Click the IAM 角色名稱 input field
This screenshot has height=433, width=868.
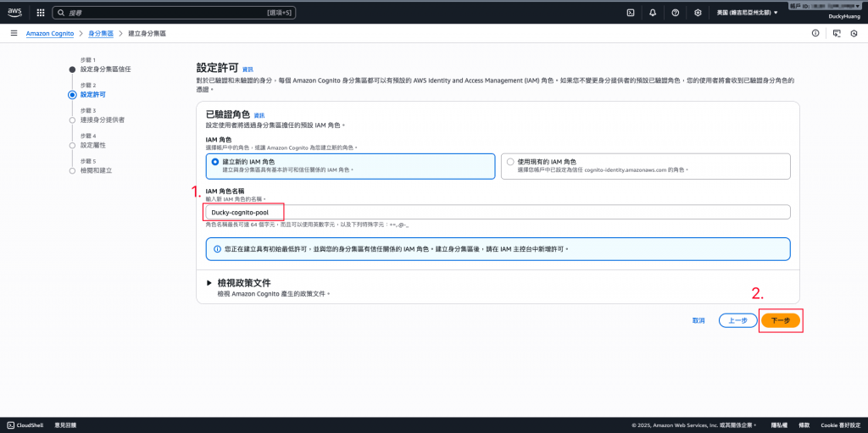(x=498, y=212)
